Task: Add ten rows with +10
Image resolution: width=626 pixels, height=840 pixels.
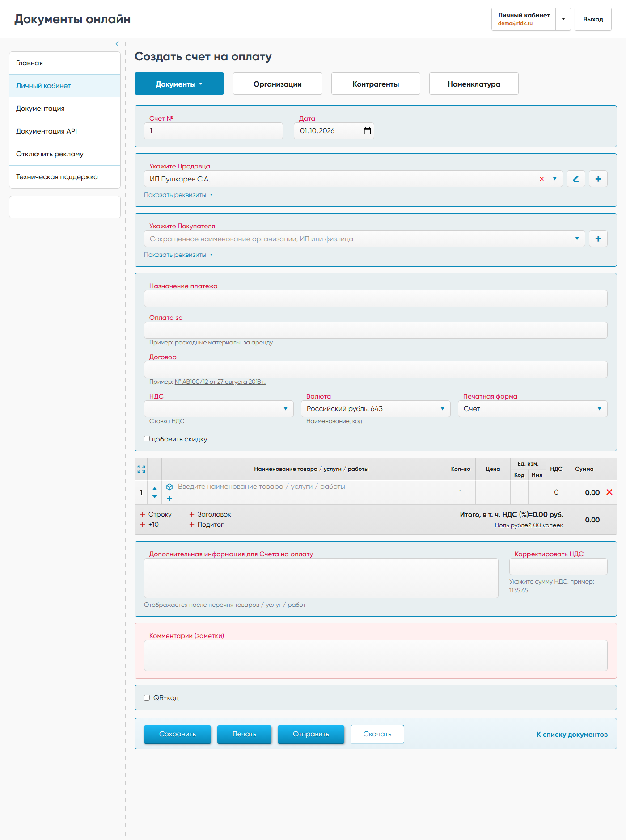Action: 149,525
